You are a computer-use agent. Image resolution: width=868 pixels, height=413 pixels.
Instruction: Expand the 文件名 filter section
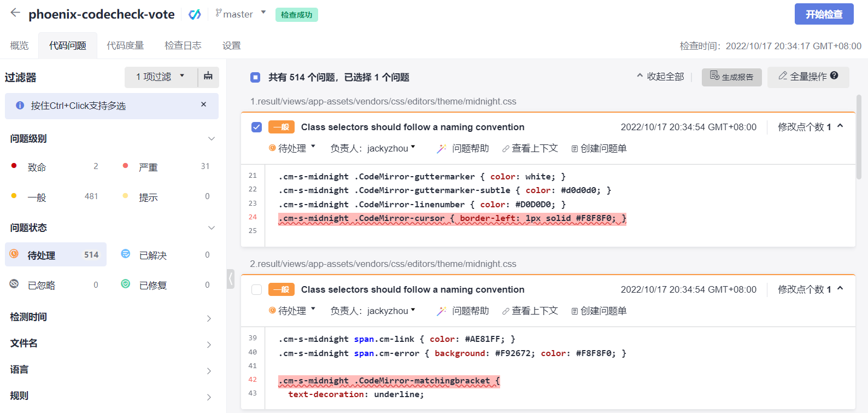[x=209, y=345]
